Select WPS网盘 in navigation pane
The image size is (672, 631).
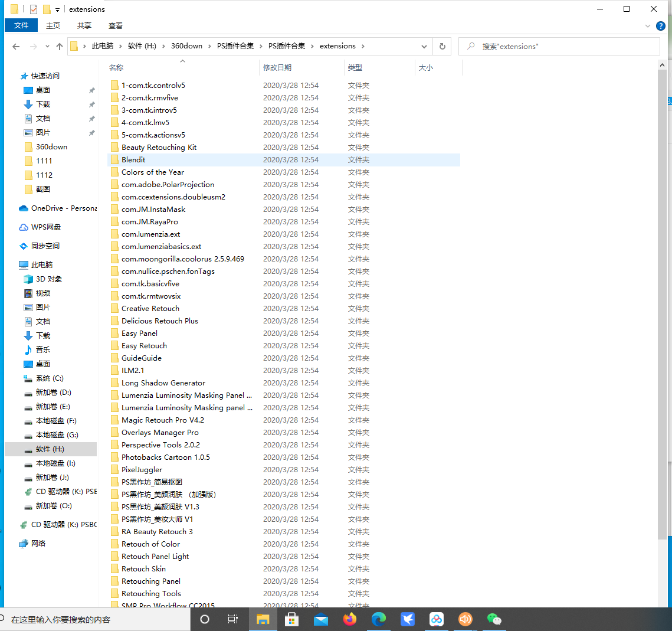click(40, 227)
